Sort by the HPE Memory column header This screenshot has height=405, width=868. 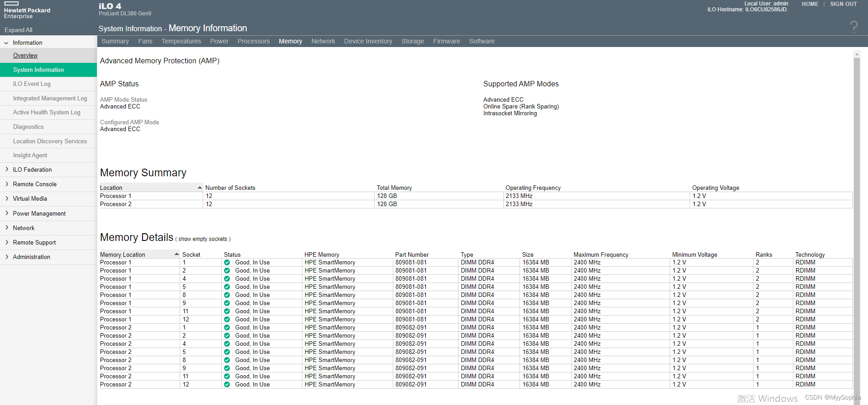pyautogui.click(x=322, y=254)
